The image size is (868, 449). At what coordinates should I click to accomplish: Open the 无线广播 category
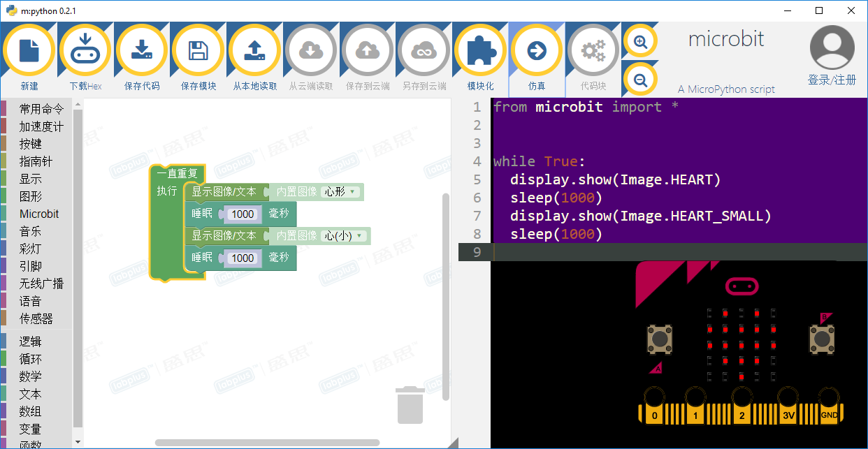tap(41, 284)
